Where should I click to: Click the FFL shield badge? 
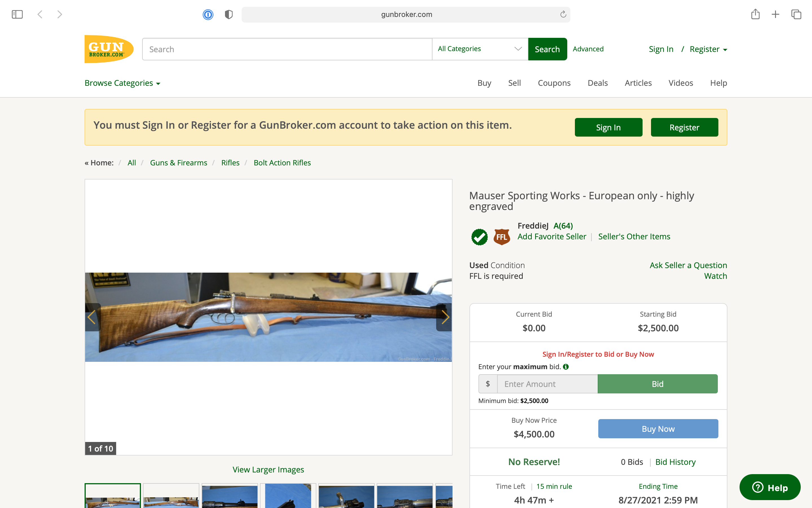(x=502, y=237)
